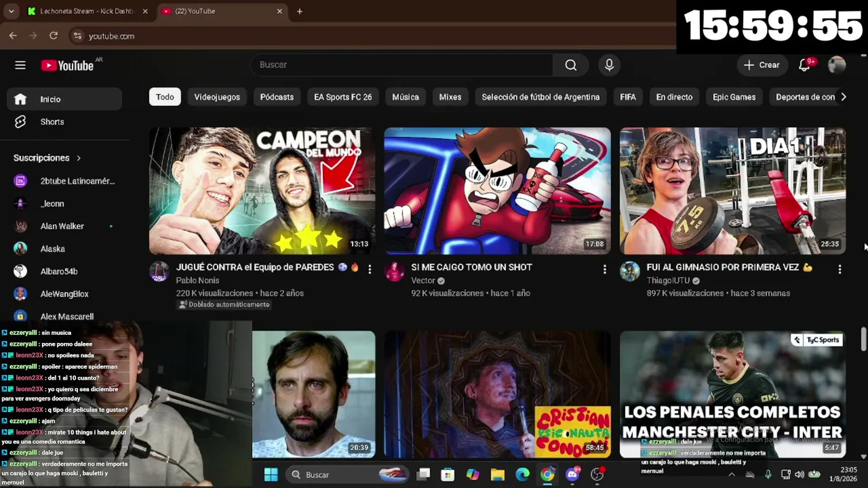The image size is (868, 488).
Task: Open JUGUÉ CONTRA el Equipo de PAREDES title
Action: point(267,267)
